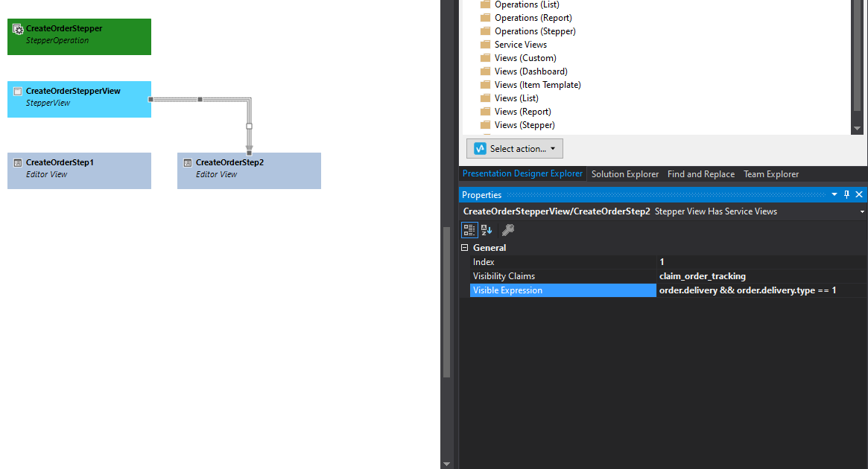The image size is (868, 469).
Task: Sort properties alphabetically
Action: 487,229
